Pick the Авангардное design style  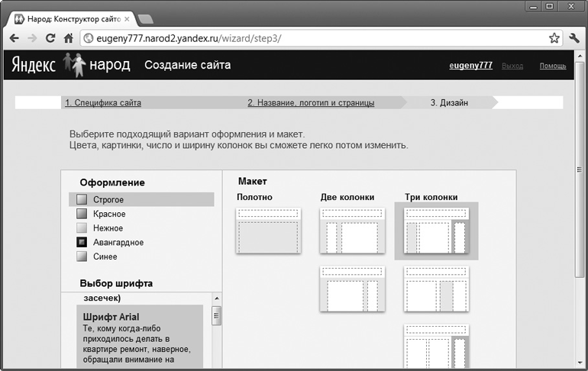pos(118,243)
